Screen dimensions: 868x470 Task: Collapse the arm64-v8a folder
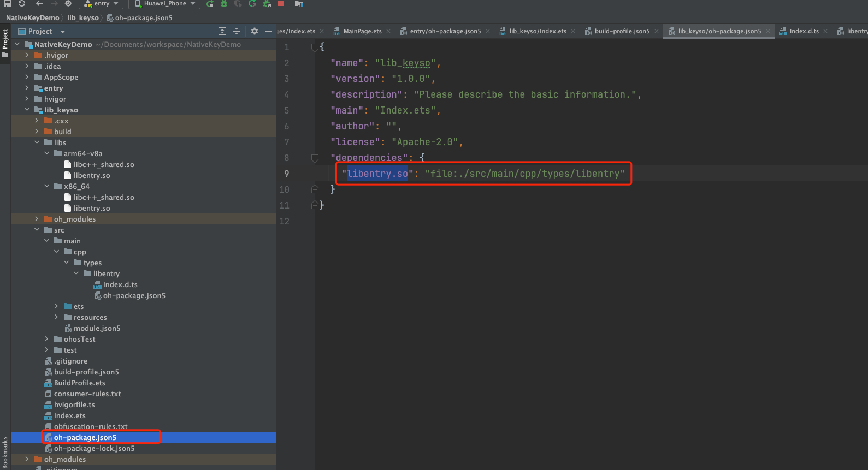point(46,153)
